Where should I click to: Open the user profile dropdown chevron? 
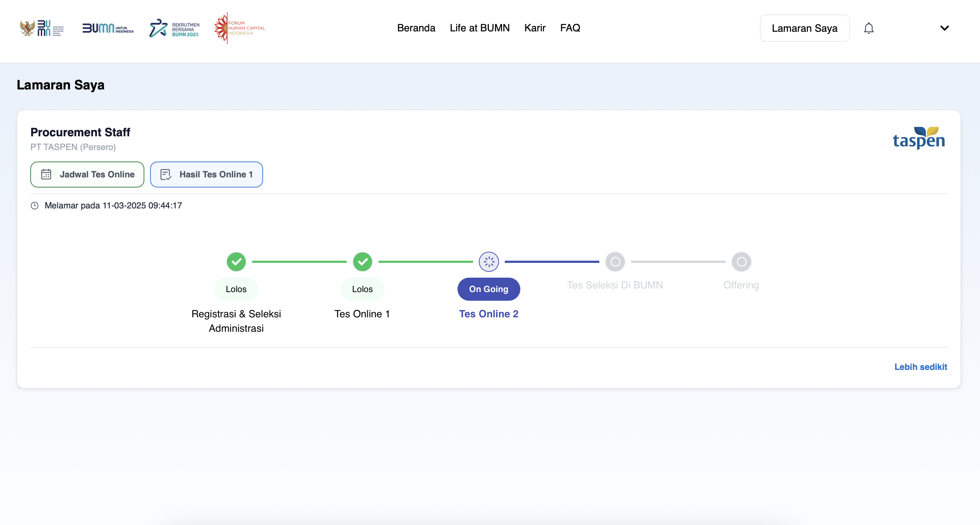(x=944, y=28)
